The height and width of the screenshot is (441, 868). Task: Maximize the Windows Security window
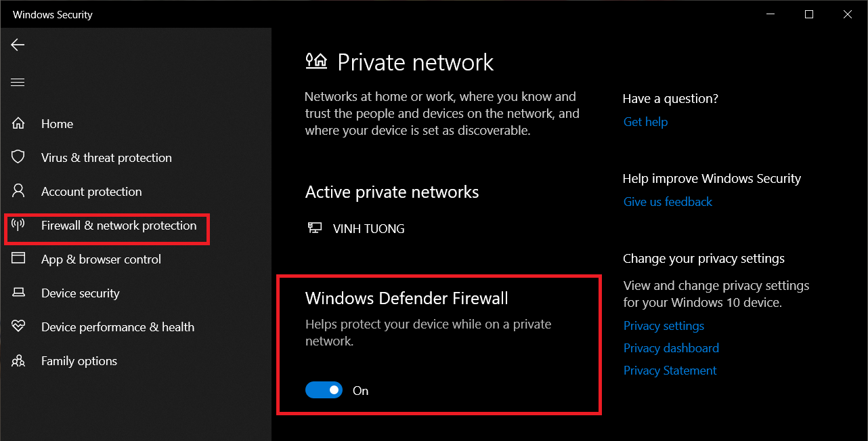click(x=808, y=14)
